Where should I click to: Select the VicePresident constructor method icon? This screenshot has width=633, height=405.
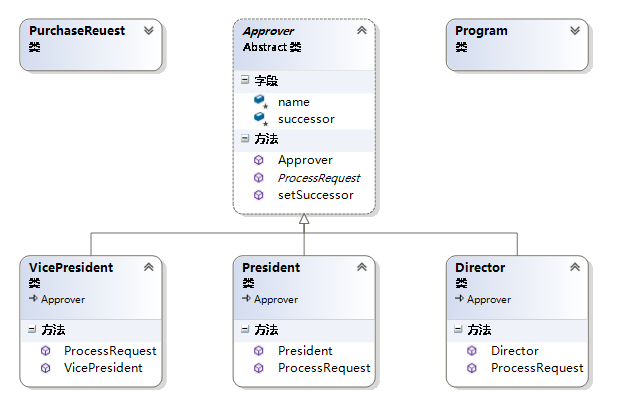[46, 368]
